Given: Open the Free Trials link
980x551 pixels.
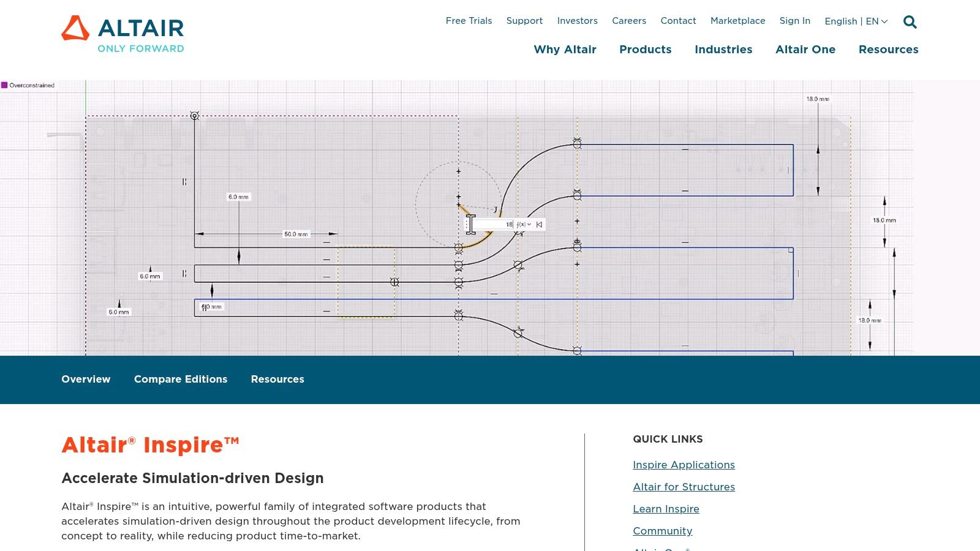Looking at the screenshot, I should coord(469,21).
